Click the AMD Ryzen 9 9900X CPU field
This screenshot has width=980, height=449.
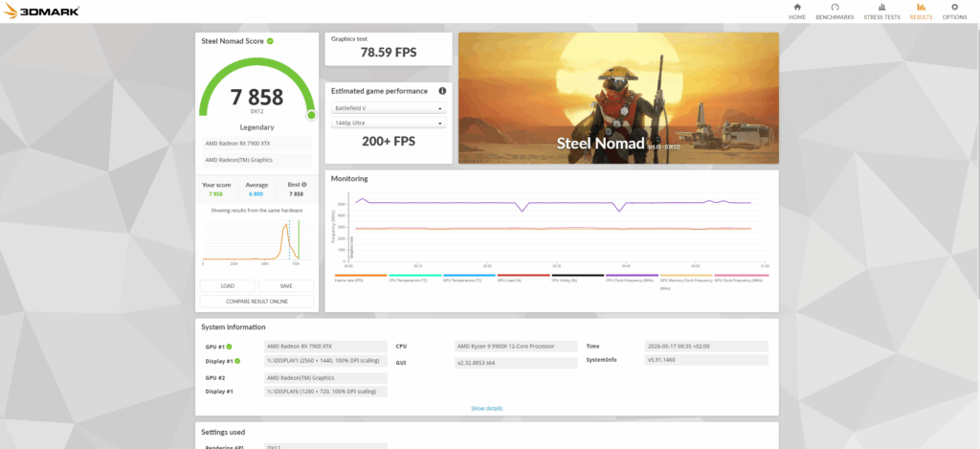(x=516, y=347)
